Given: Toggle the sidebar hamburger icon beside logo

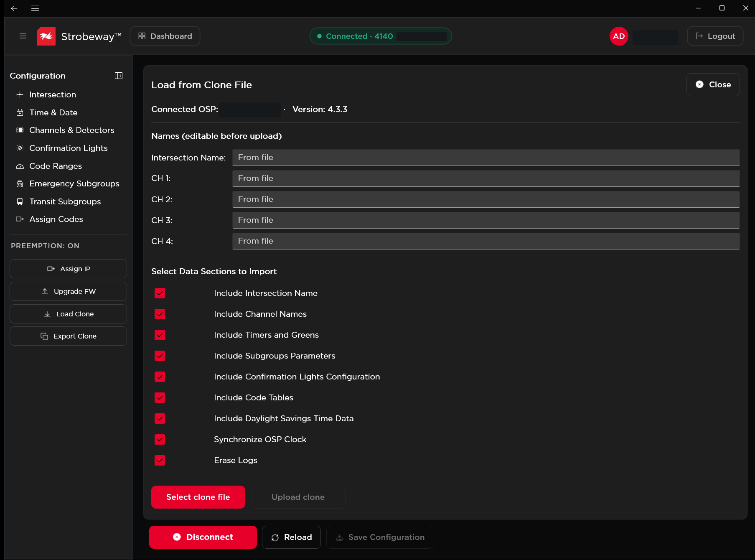Looking at the screenshot, I should pos(23,36).
